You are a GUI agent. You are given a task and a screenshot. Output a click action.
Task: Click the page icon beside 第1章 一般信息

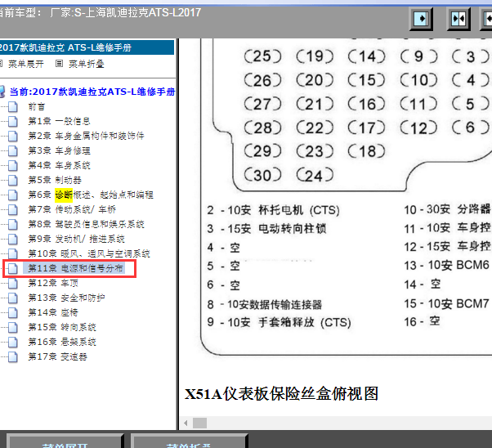(x=13, y=121)
